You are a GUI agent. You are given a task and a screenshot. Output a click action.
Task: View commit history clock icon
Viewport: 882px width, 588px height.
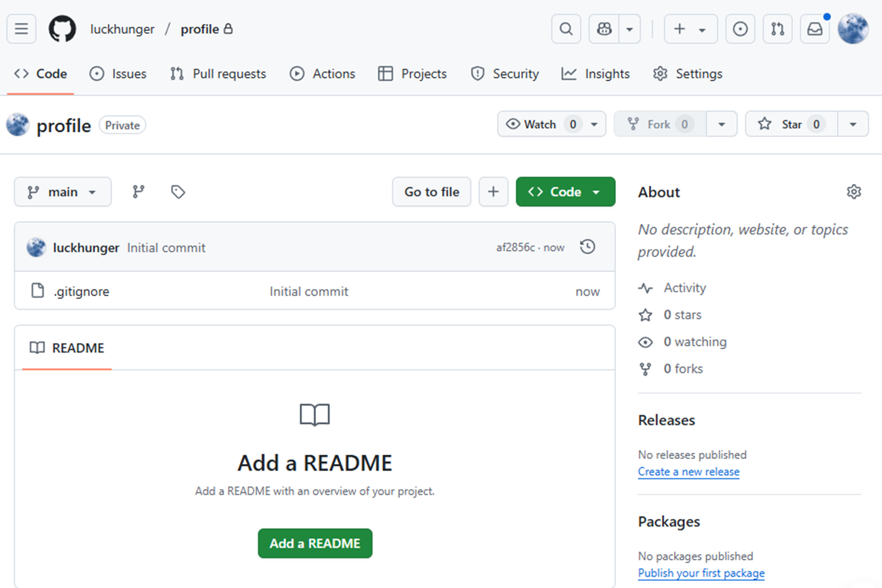click(x=588, y=247)
